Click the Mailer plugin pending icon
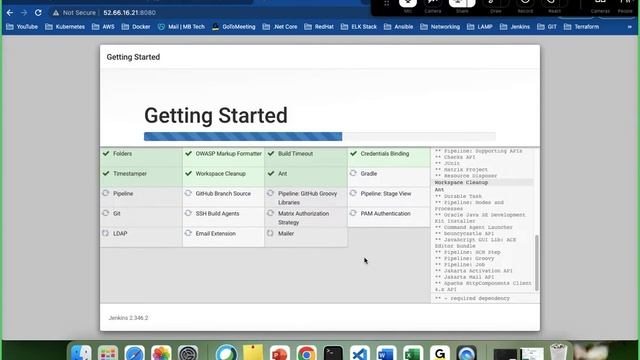Screen dimensions: 640x360 (x=271, y=233)
